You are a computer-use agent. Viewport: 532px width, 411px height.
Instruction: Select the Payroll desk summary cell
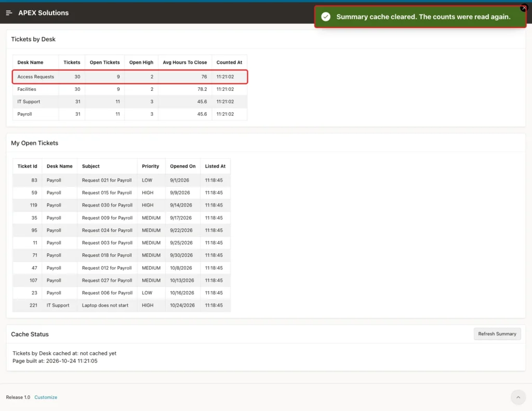click(x=25, y=114)
